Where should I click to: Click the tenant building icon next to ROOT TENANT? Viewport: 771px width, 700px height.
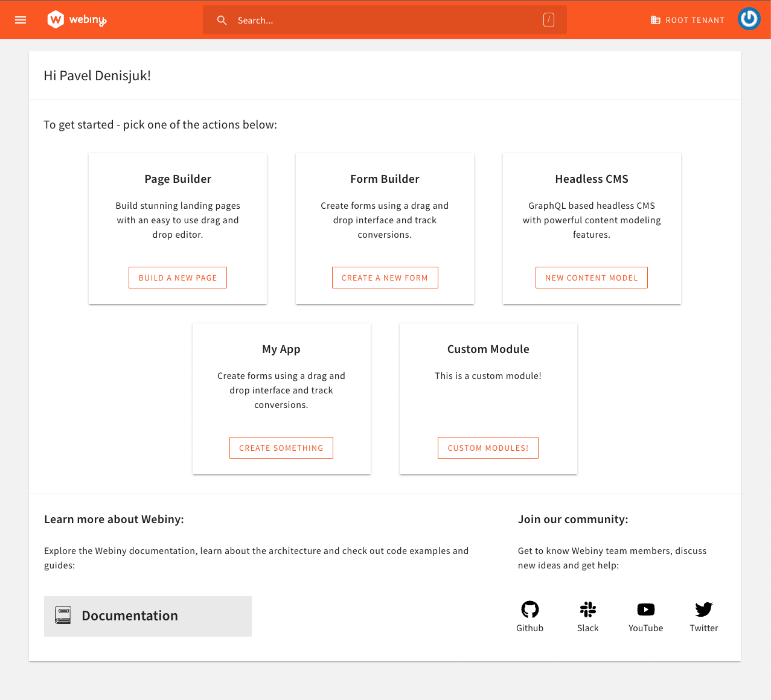click(654, 20)
